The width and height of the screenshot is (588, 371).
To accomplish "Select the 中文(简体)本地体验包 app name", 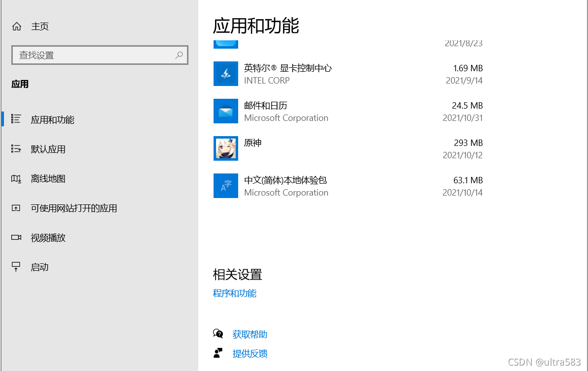I will click(286, 180).
